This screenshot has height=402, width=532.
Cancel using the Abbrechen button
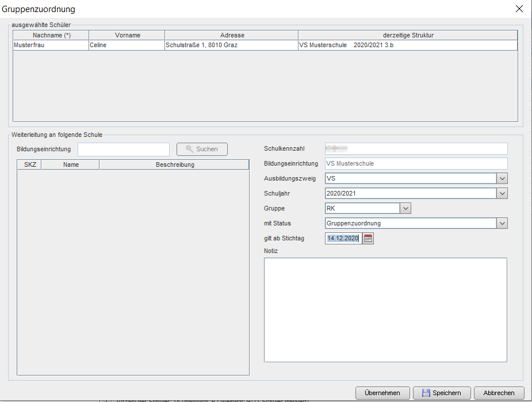click(x=499, y=393)
